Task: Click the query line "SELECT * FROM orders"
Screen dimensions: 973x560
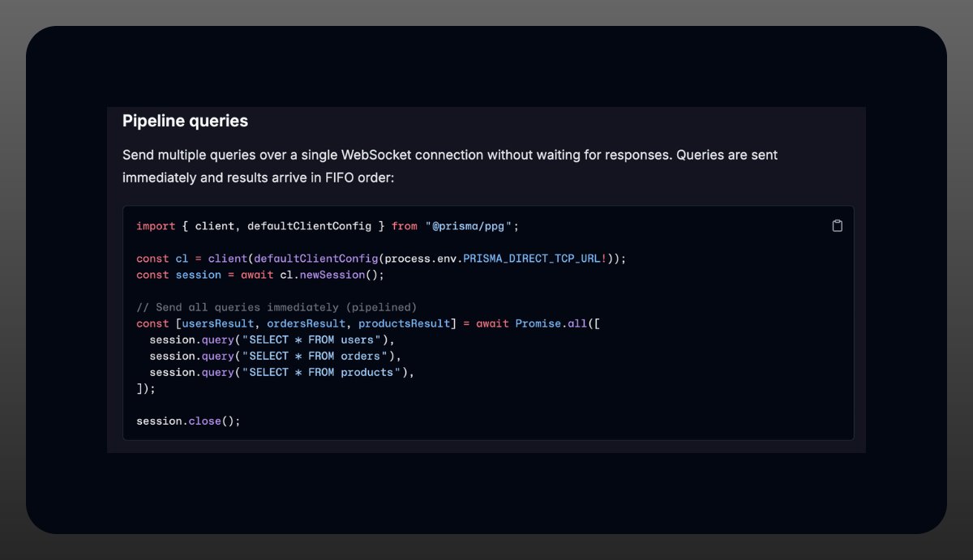Action: [x=275, y=356]
